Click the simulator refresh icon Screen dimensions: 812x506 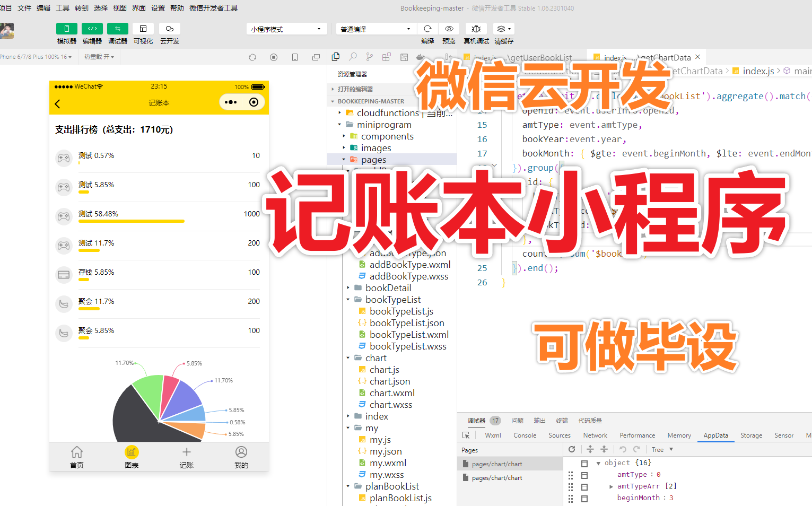pyautogui.click(x=252, y=57)
